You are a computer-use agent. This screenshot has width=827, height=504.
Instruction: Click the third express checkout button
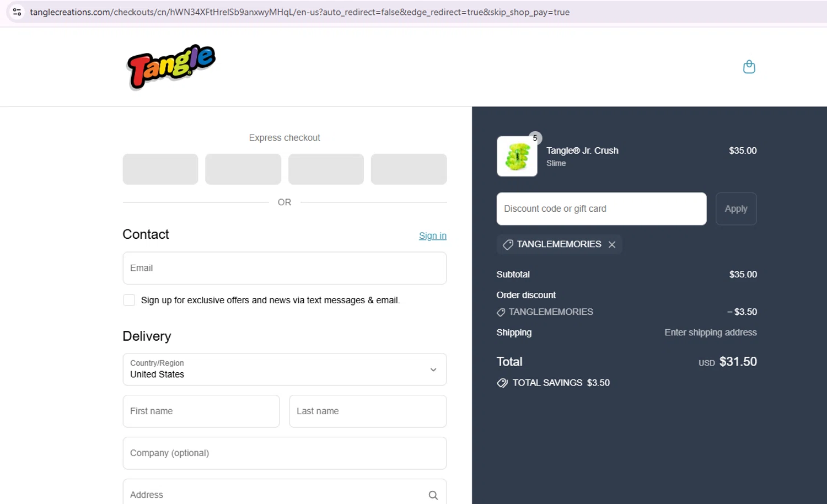point(326,169)
